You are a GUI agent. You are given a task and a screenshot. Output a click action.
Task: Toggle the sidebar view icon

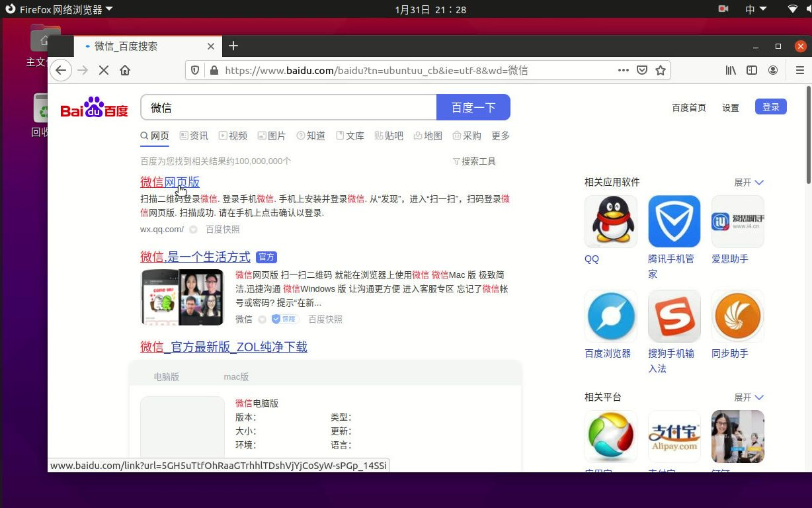point(752,70)
